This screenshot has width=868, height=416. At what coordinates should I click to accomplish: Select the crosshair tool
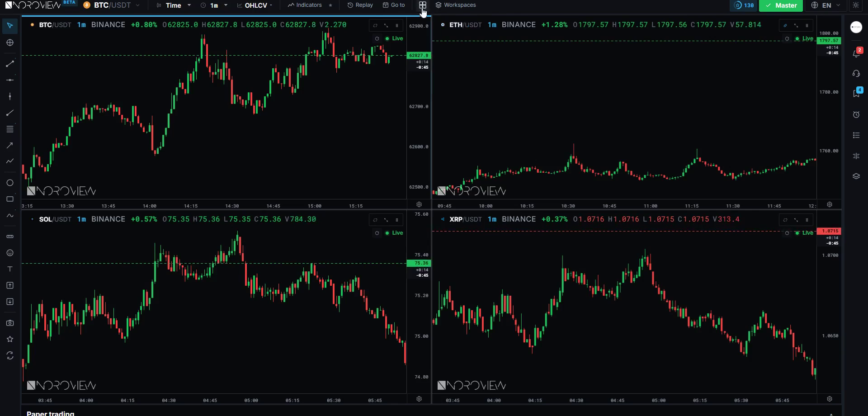click(10, 43)
